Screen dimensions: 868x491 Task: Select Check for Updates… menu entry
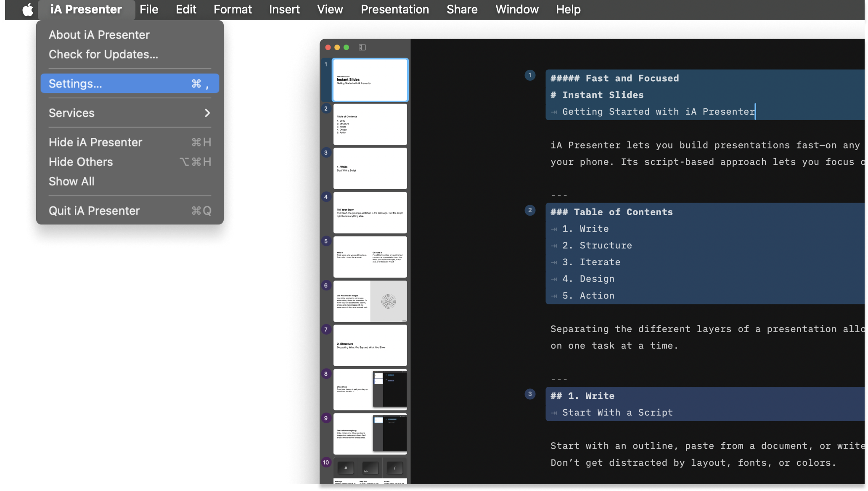click(103, 55)
